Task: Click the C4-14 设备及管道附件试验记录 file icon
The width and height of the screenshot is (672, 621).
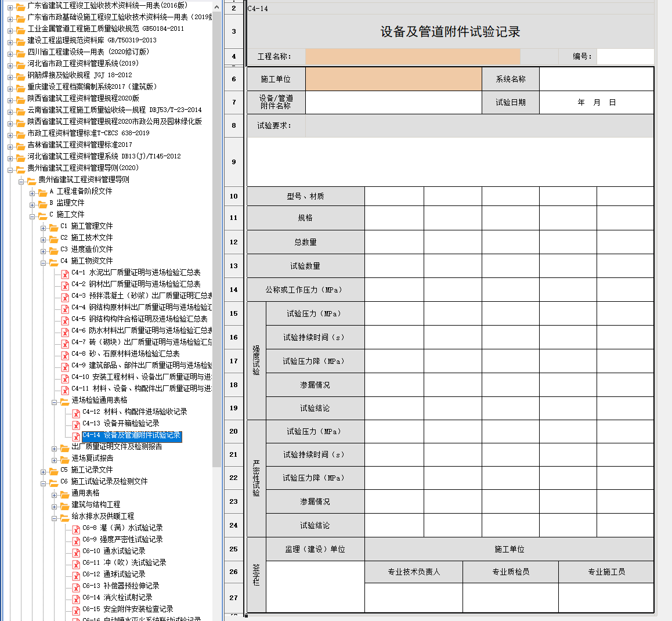Action: point(76,436)
